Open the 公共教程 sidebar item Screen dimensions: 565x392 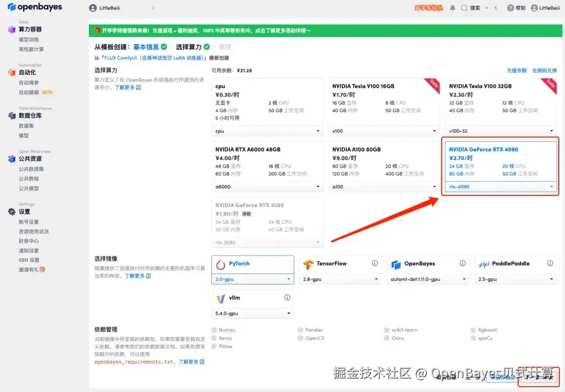pyautogui.click(x=29, y=179)
